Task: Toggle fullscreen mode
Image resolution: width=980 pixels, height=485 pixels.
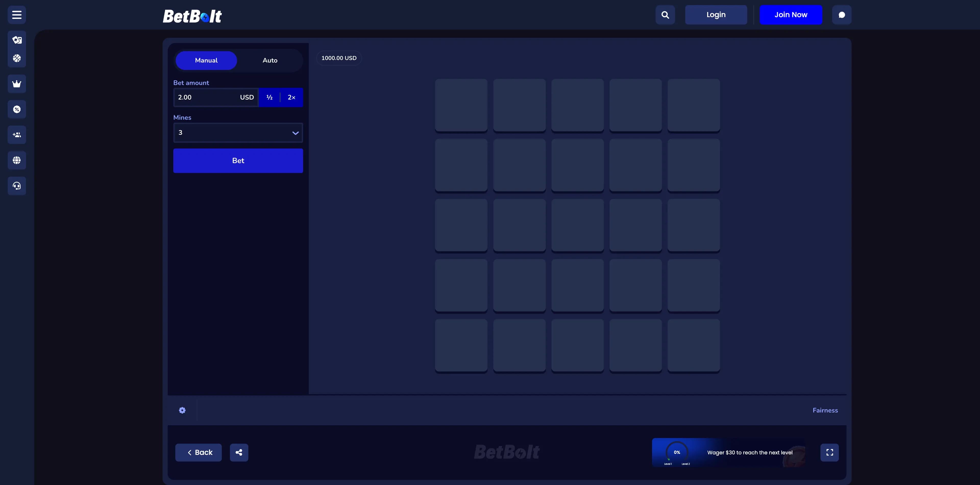Action: pyautogui.click(x=829, y=452)
